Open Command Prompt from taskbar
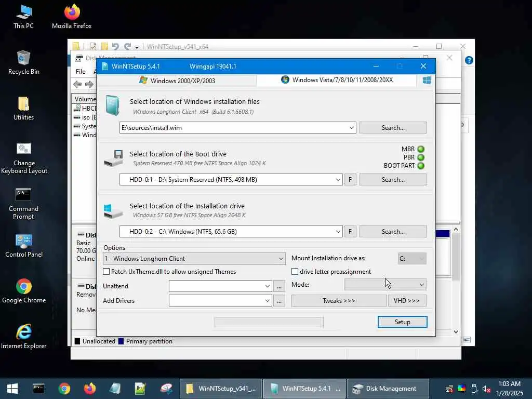532x399 pixels. [x=38, y=389]
